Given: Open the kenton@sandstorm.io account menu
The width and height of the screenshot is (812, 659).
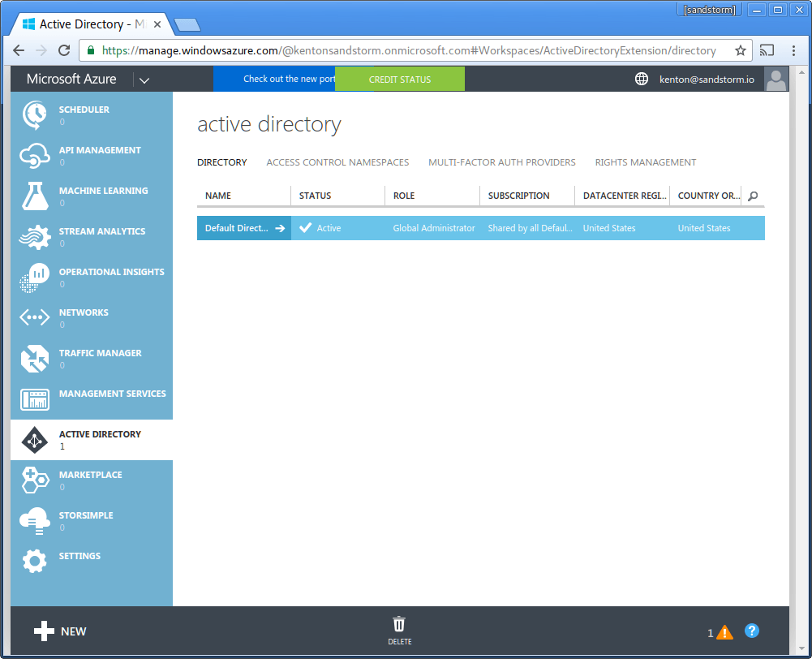Looking at the screenshot, I should pos(707,80).
